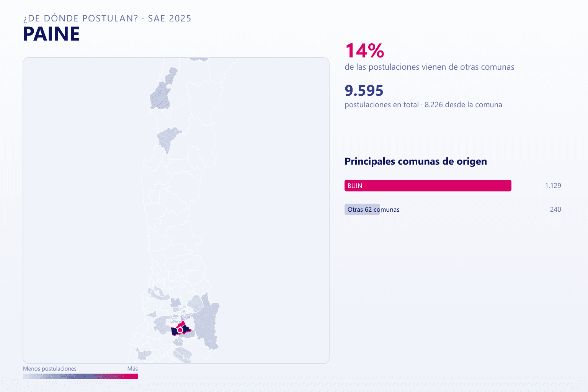This screenshot has width=588, height=392.
Task: Select the dark navy Paine comuna region
Action: pos(175,332)
